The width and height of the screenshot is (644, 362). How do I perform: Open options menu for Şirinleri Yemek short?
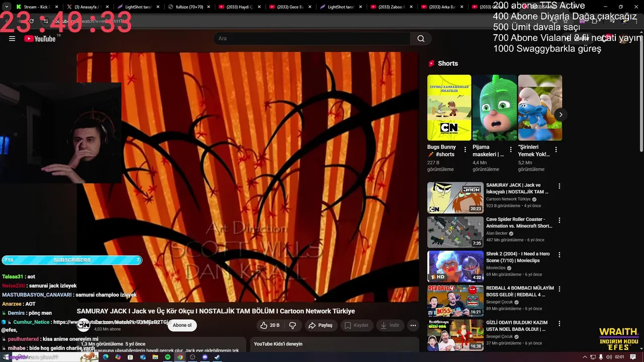(x=556, y=149)
